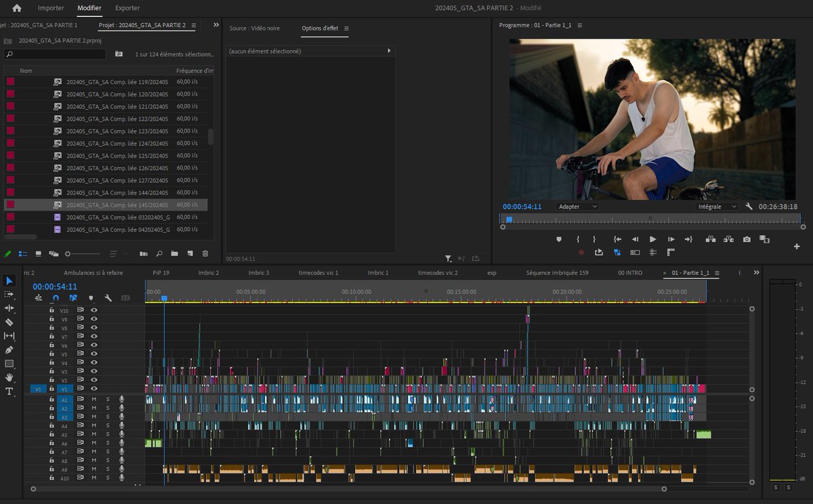Image resolution: width=813 pixels, height=504 pixels.
Task: Open the button editor plus icon
Action: [x=797, y=247]
